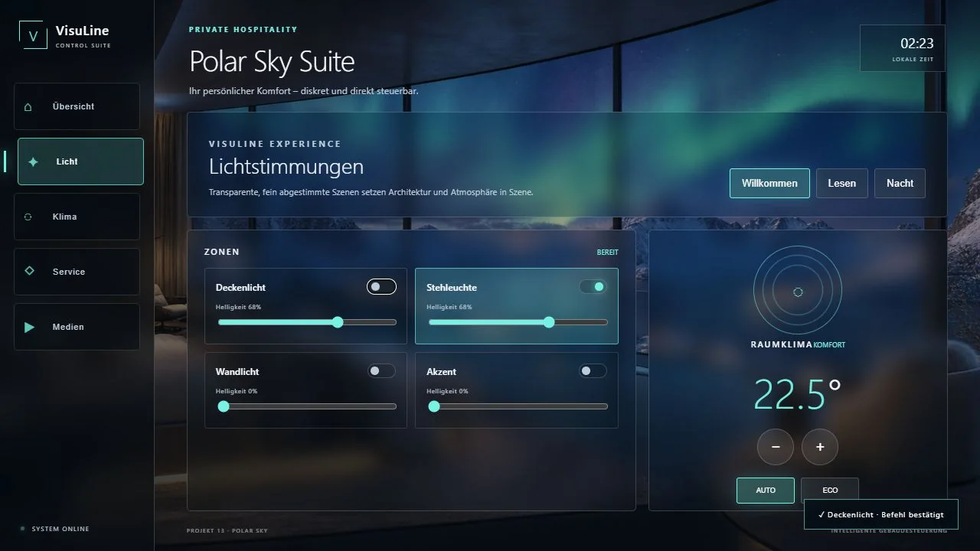Decrease temperature with the minus button
The height and width of the screenshot is (551, 980).
click(x=776, y=447)
